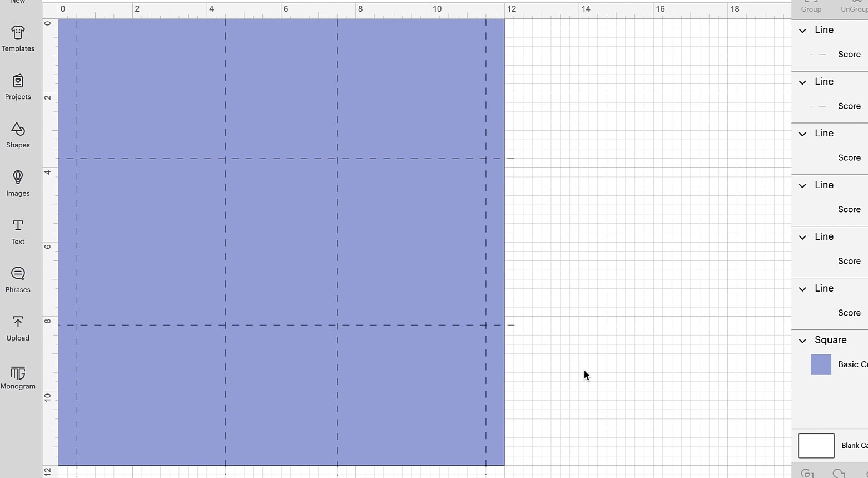Collapse the fourth Line layer from top
Screen dimensions: 868x478
[802, 186]
